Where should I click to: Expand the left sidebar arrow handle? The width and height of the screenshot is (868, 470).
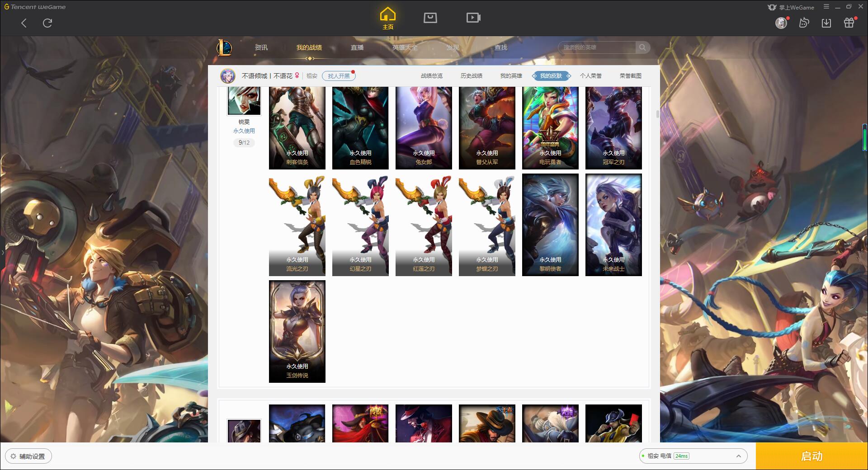pyautogui.click(x=2, y=252)
